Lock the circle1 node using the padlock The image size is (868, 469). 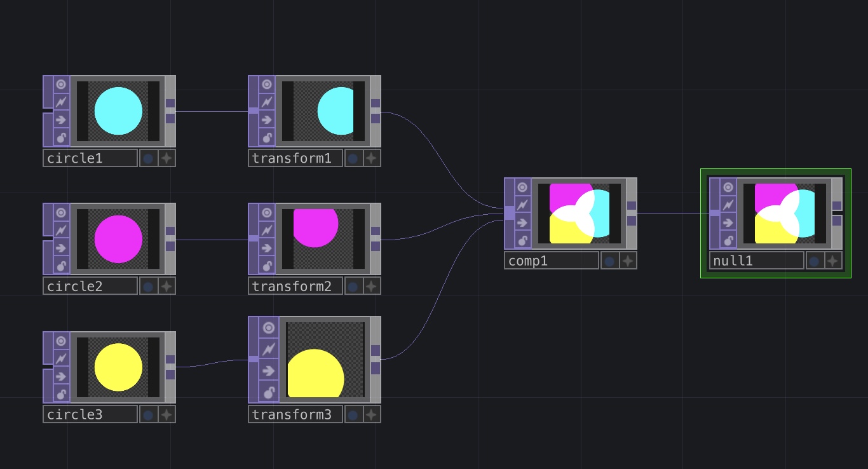(62, 137)
